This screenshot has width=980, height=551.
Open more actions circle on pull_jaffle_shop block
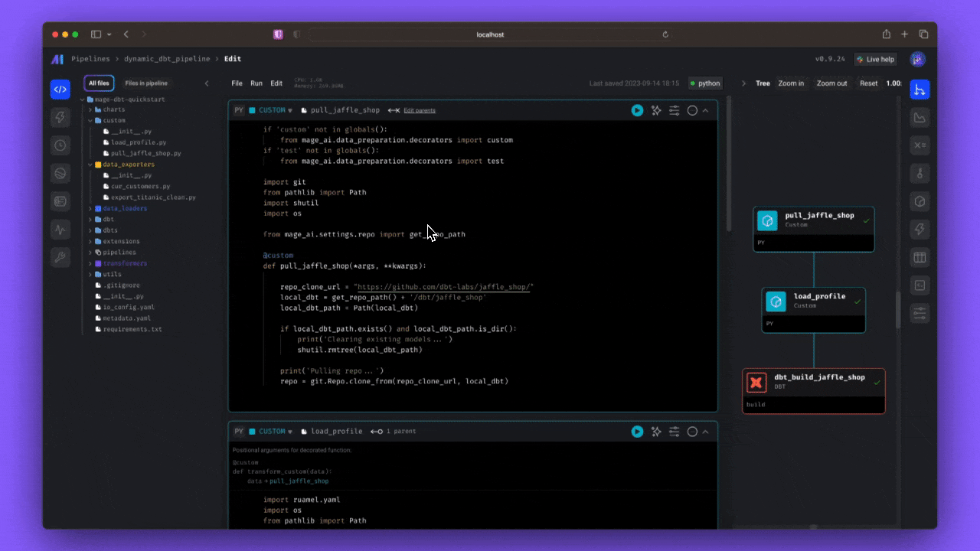(x=692, y=110)
